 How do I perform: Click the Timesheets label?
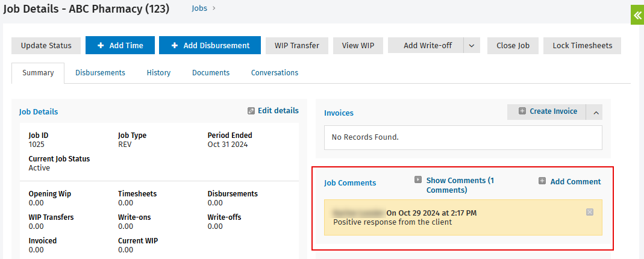click(137, 194)
